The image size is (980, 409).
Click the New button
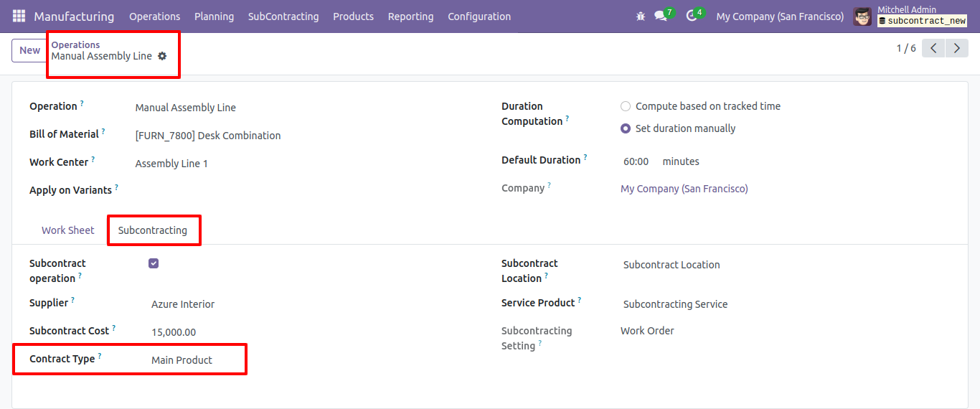click(x=29, y=50)
